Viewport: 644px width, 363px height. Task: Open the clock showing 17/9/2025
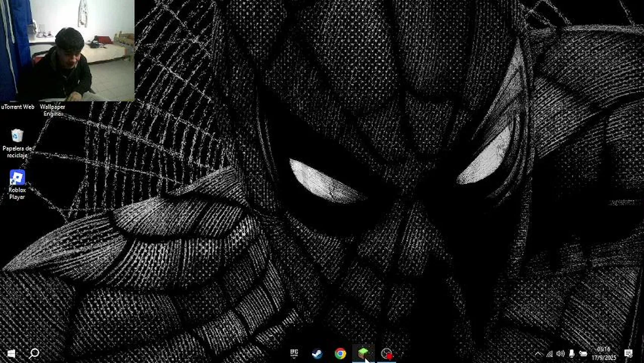tap(604, 353)
